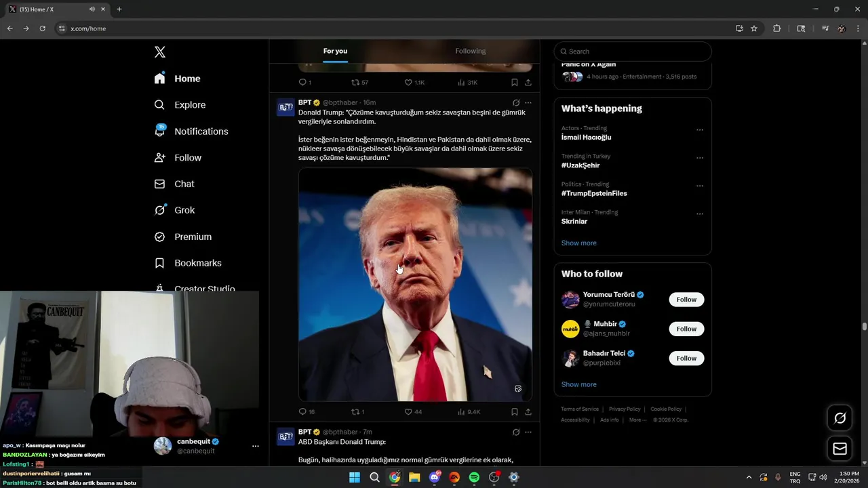Repost the top post with 57 reposts

(359, 82)
